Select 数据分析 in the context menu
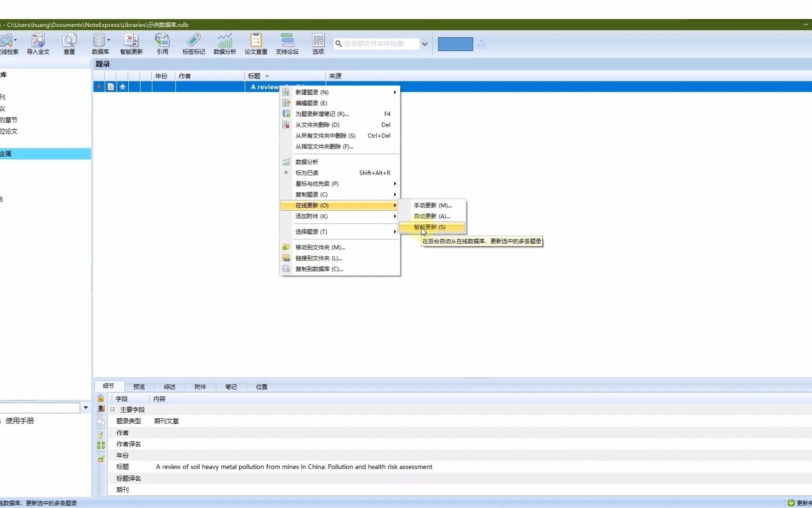Screen dimensions: 812x508 (x=340, y=162)
